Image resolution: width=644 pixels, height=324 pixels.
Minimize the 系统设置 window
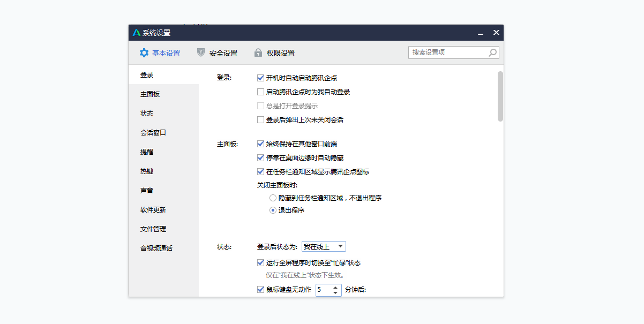[x=481, y=33]
